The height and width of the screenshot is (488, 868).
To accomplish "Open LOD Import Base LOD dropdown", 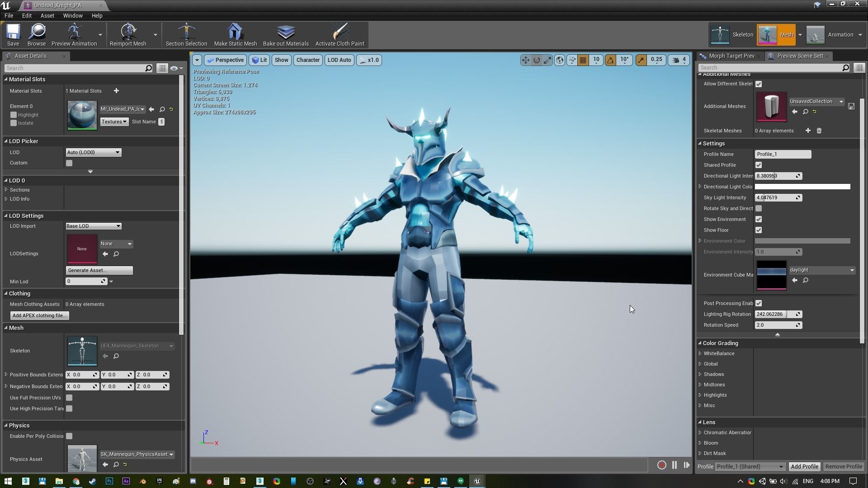I will [x=94, y=226].
